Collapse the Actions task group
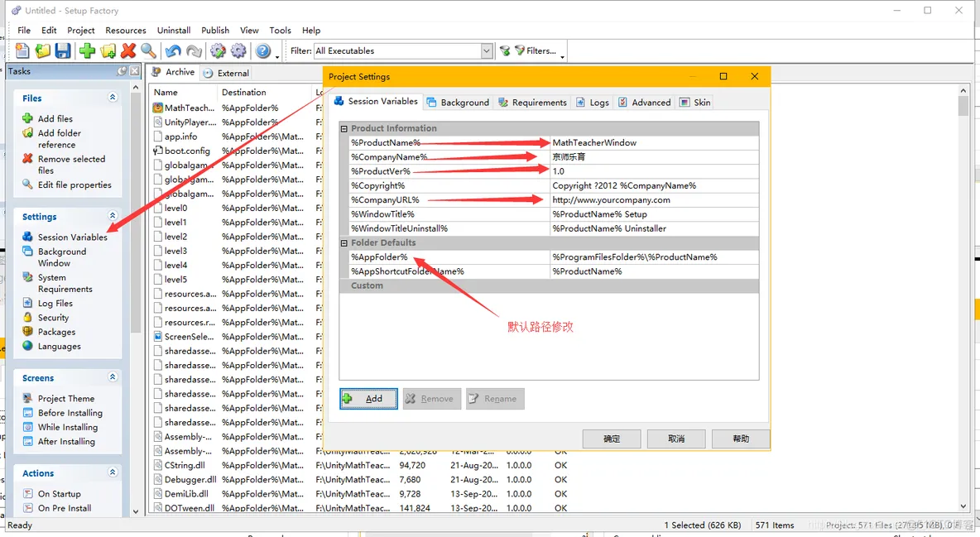 point(113,472)
